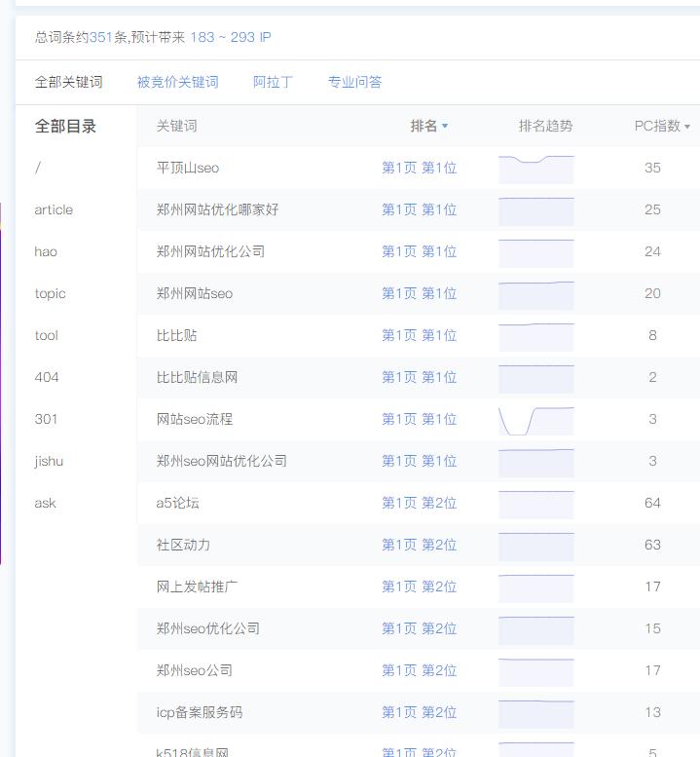The image size is (700, 757).
Task: Sort by 排名 column dropdown arrow
Action: click(445, 126)
